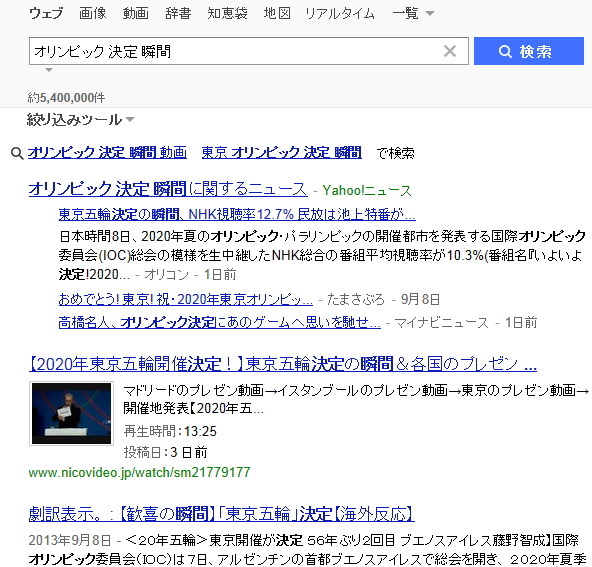
Task: Open result 【2020年東京五輪開催決定！】東京五輪決定の瞬間
Action: point(283,364)
